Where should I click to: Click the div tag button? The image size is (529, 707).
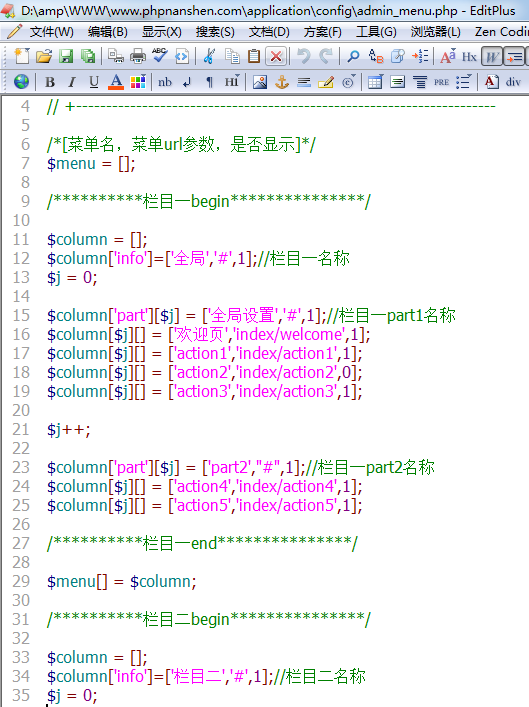tap(513, 82)
